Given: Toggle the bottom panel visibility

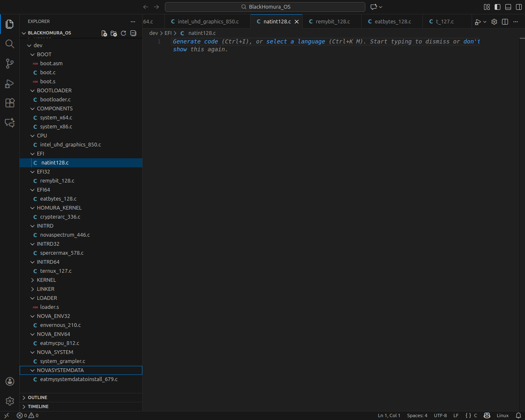Looking at the screenshot, I should (508, 7).
